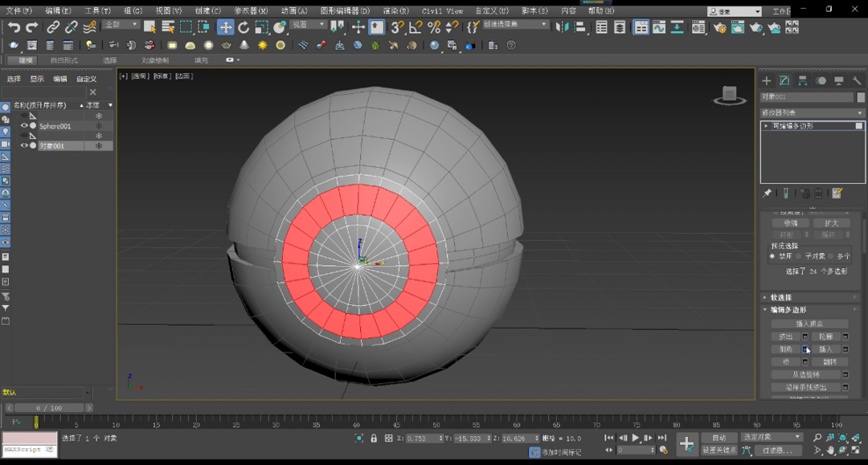The height and width of the screenshot is (465, 868).
Task: Click the 插入顶点 button
Action: pos(809,324)
